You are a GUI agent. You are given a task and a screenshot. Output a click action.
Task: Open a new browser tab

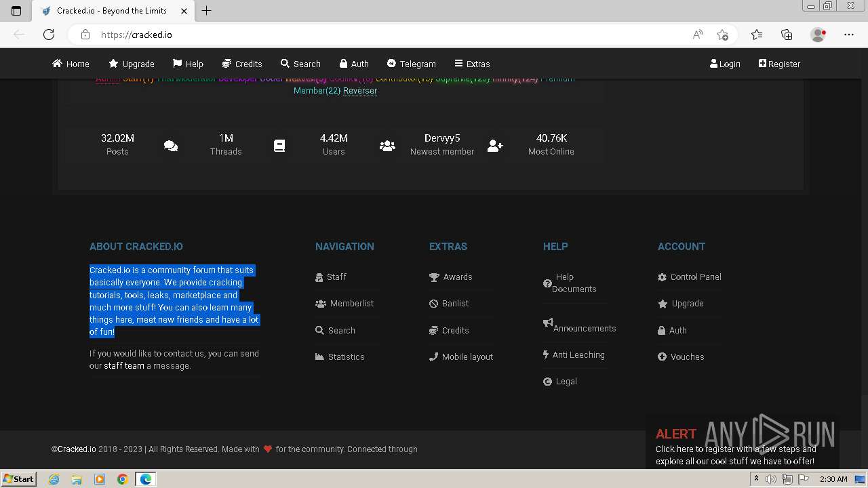(x=207, y=11)
